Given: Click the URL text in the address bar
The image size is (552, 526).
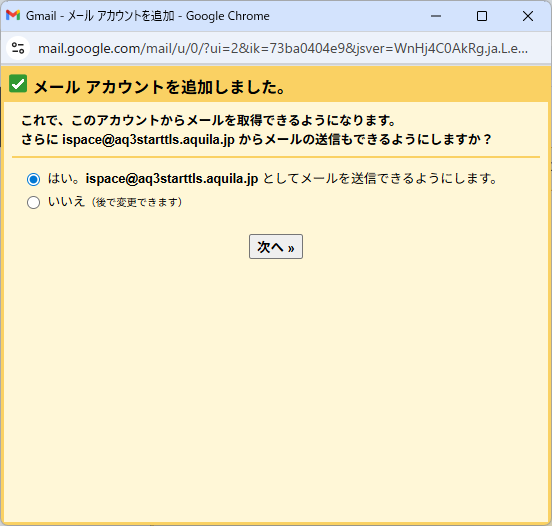Looking at the screenshot, I should [283, 49].
